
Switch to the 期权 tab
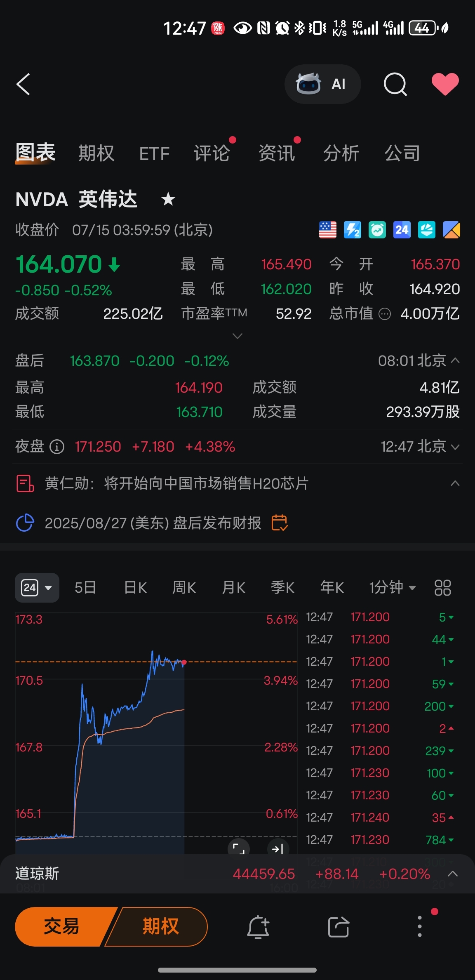tap(96, 153)
